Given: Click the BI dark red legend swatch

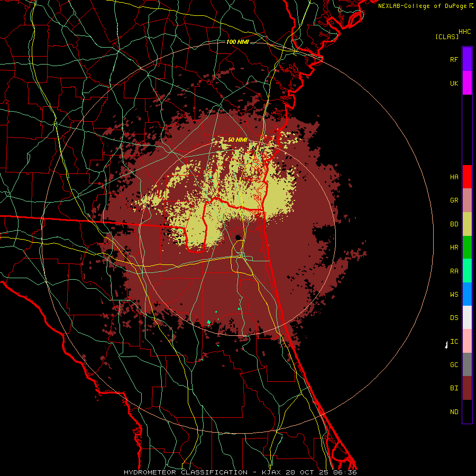Looking at the screenshot, I should 467,388.
